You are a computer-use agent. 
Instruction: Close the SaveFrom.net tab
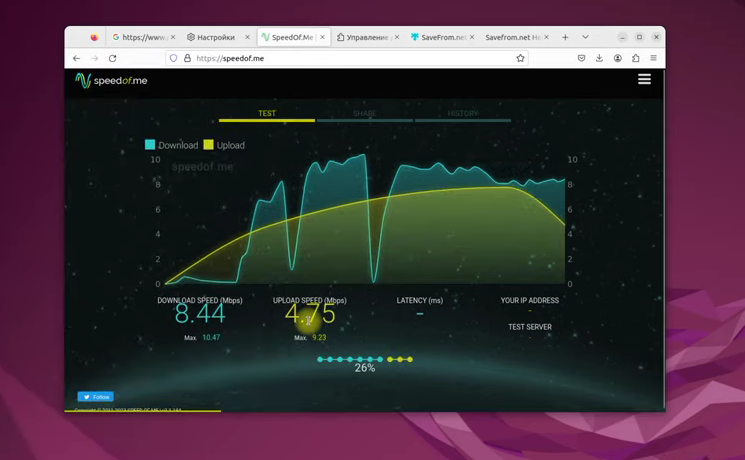(471, 37)
